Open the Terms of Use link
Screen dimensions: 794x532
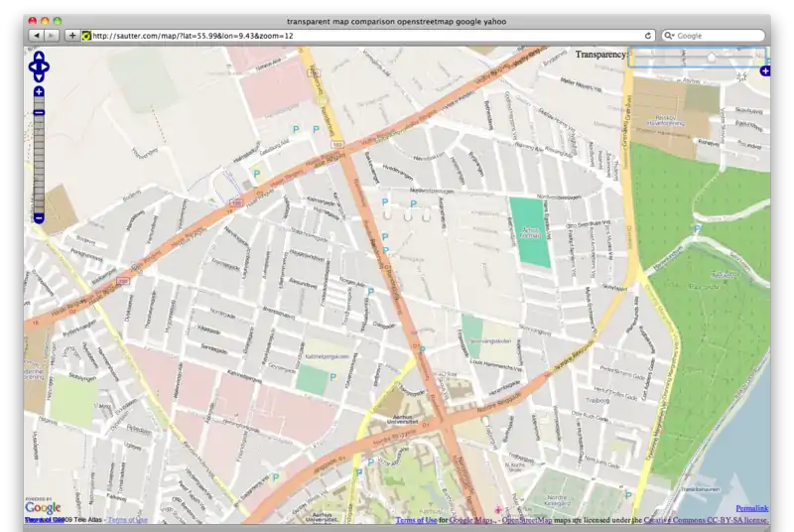click(416, 520)
